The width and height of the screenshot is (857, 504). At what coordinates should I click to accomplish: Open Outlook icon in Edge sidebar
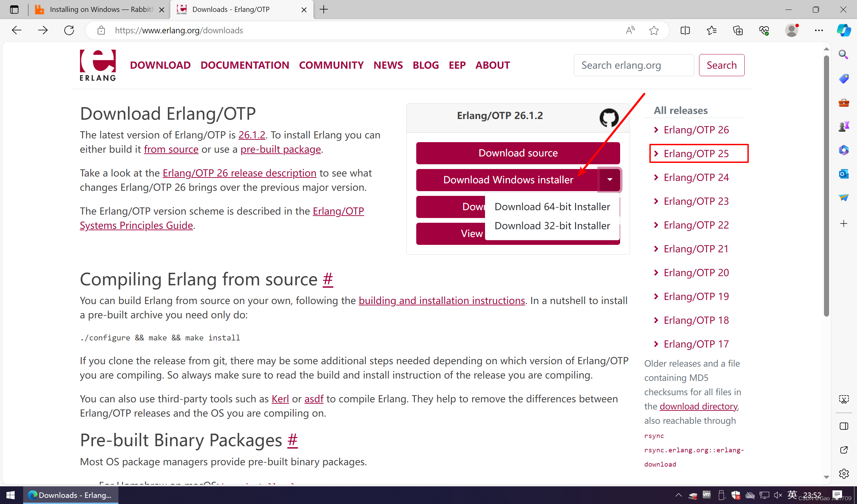point(843,174)
